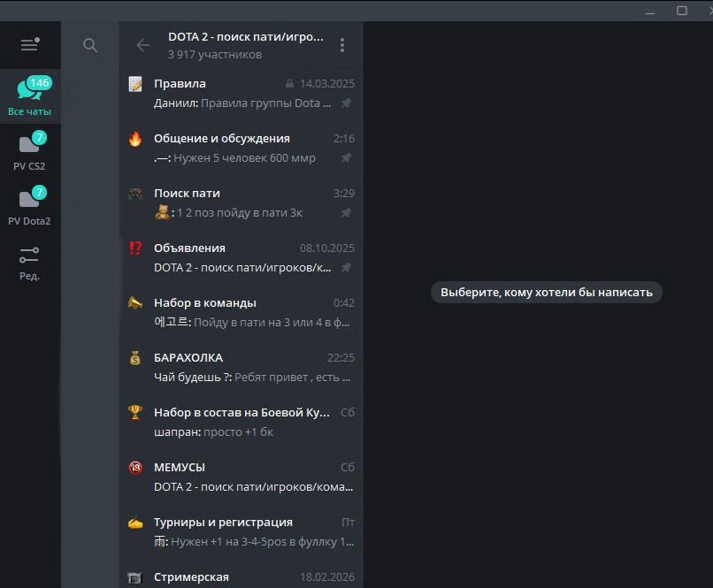
Task: Open Набор в состав на Боевой Кубок topic
Action: (x=241, y=422)
